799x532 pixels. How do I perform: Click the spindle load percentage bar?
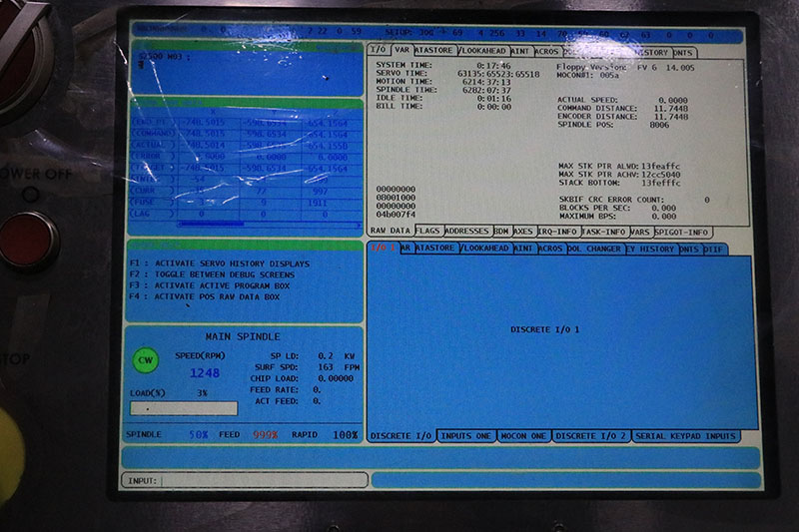point(184,408)
